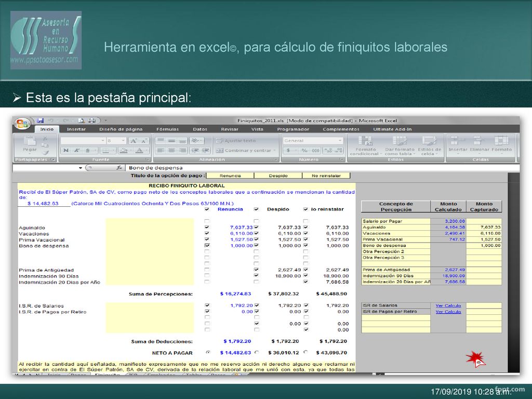The image size is (532, 399).
Task: Open the font color A swatch
Action: click(139, 150)
